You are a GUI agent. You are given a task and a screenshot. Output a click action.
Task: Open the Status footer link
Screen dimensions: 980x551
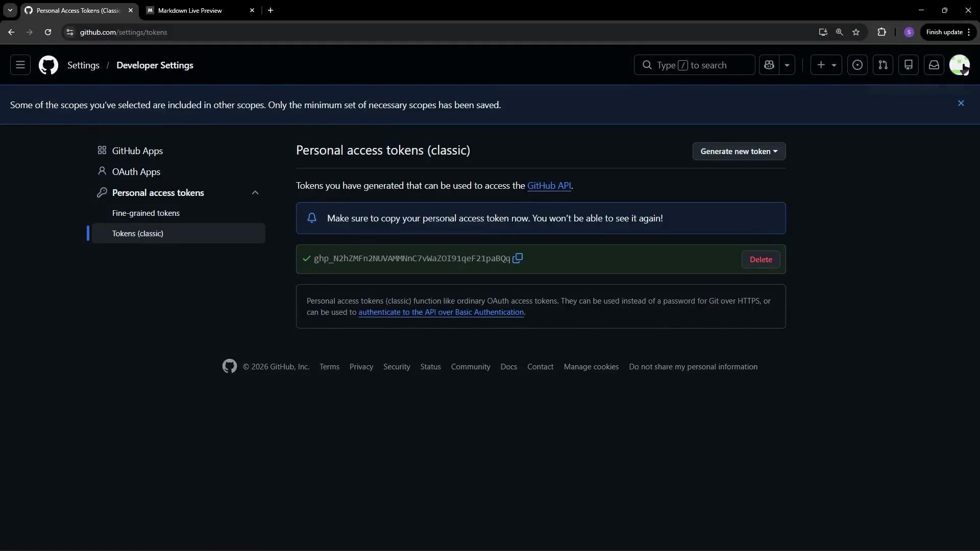(x=430, y=366)
